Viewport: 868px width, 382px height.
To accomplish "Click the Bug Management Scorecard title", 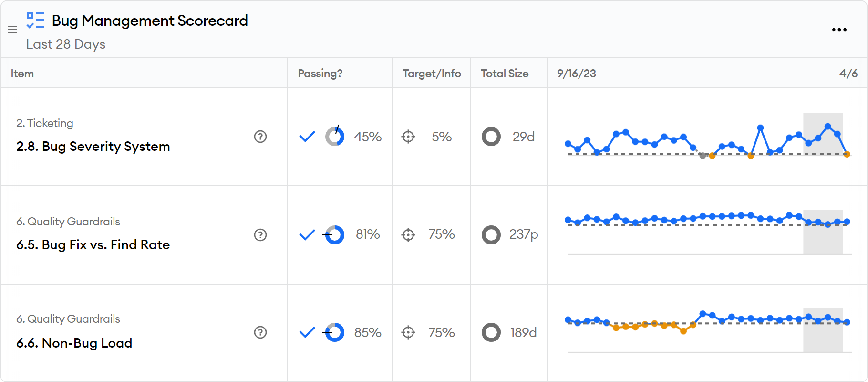I will [150, 21].
